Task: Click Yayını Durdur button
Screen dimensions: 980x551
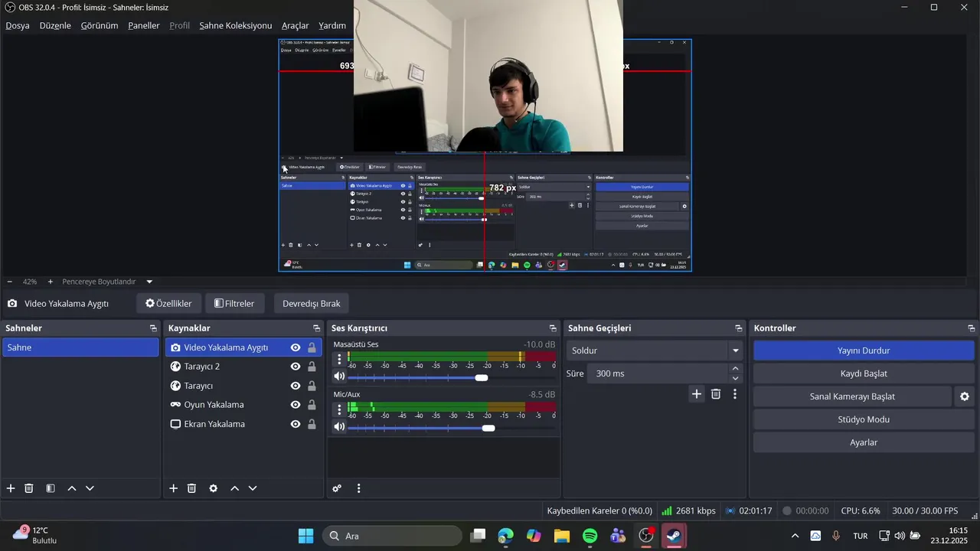Action: click(x=864, y=350)
